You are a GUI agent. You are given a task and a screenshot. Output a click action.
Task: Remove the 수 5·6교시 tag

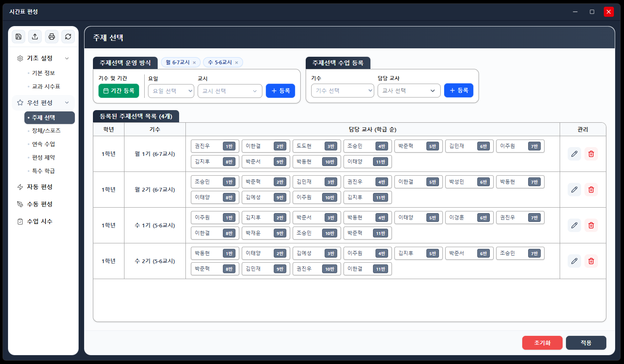pyautogui.click(x=236, y=63)
